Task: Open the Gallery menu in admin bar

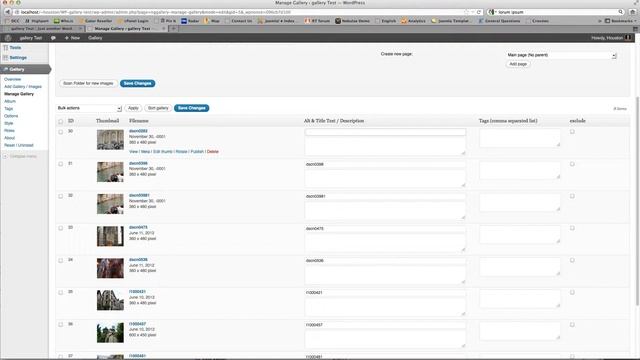Action: pyautogui.click(x=95, y=38)
